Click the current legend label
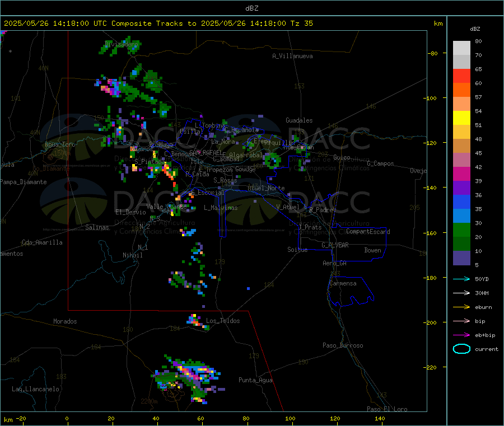The width and height of the screenshot is (504, 426). [x=487, y=349]
